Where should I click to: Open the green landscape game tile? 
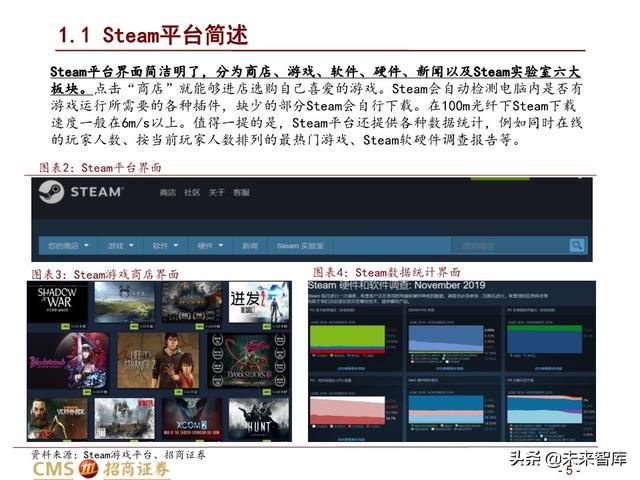coord(124,302)
